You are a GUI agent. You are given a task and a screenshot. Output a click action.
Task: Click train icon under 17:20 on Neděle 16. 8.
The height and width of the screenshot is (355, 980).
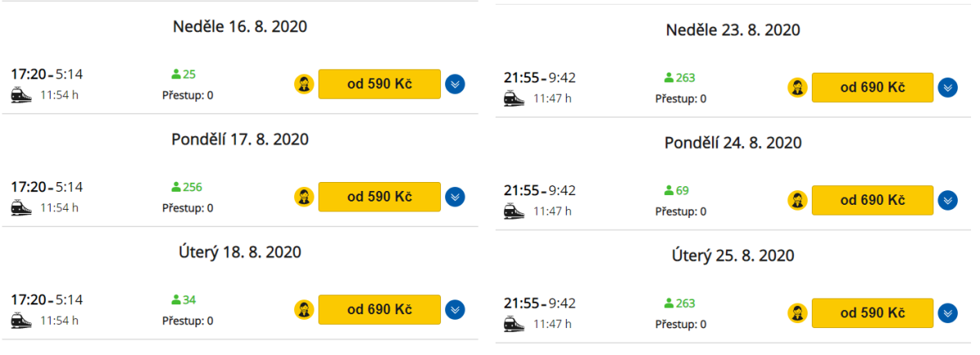[22, 95]
